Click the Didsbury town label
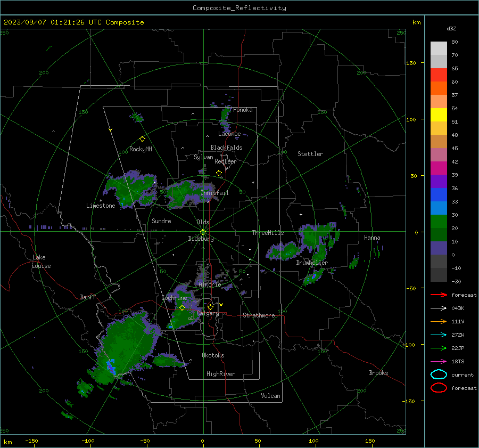The image size is (479, 448). [x=201, y=239]
